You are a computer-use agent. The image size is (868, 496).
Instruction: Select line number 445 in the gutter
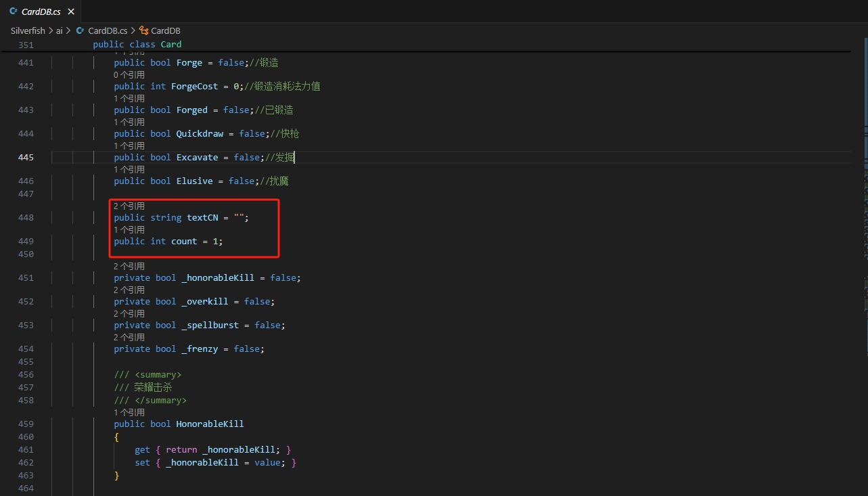coord(26,158)
